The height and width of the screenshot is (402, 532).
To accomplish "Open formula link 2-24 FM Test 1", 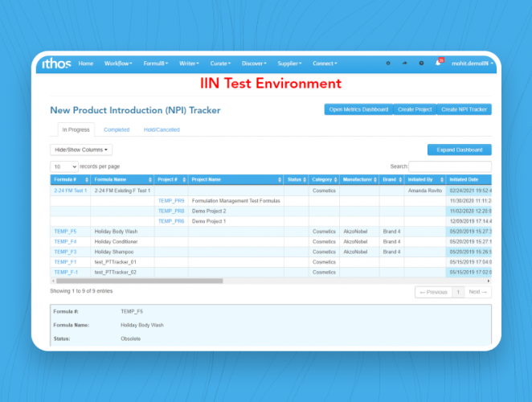I will point(70,191).
